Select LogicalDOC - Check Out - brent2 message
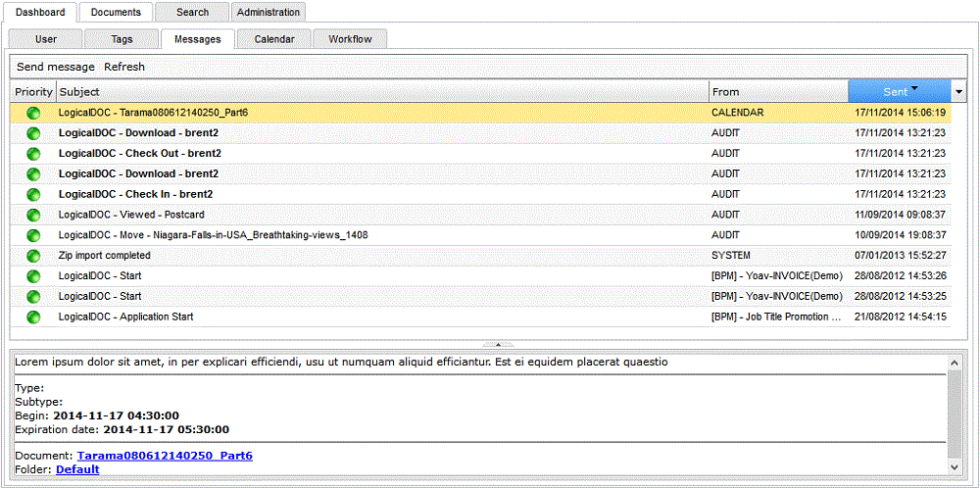980x488 pixels. tap(481, 153)
